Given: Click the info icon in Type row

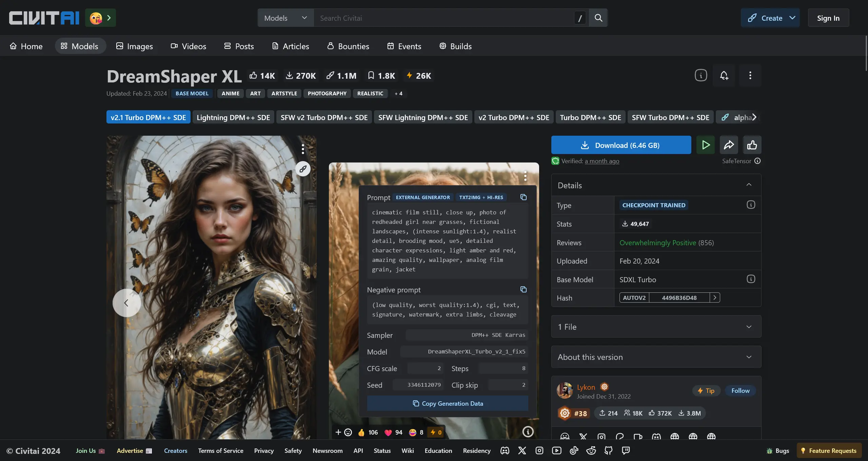Looking at the screenshot, I should tap(751, 205).
